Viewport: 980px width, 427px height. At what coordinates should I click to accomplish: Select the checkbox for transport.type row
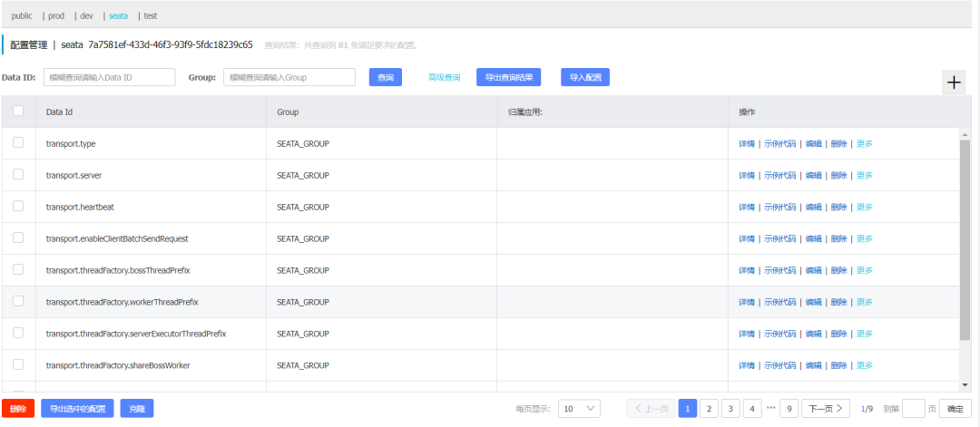point(18,142)
